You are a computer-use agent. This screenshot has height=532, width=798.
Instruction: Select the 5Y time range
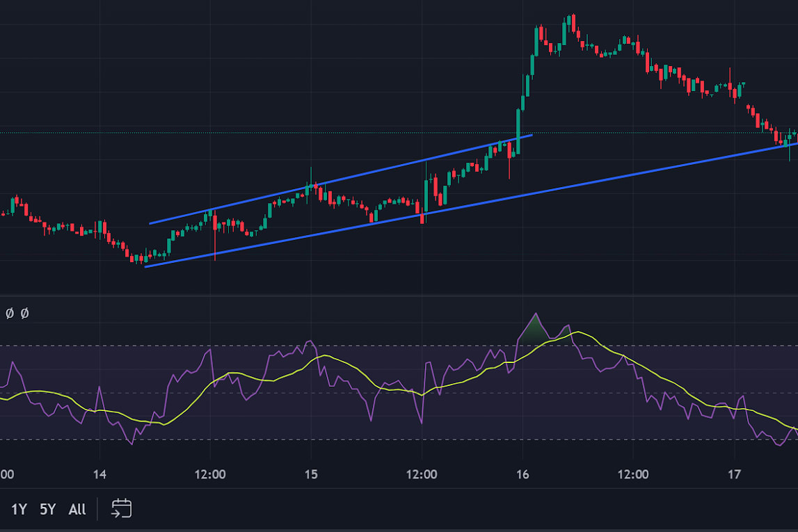coord(47,509)
